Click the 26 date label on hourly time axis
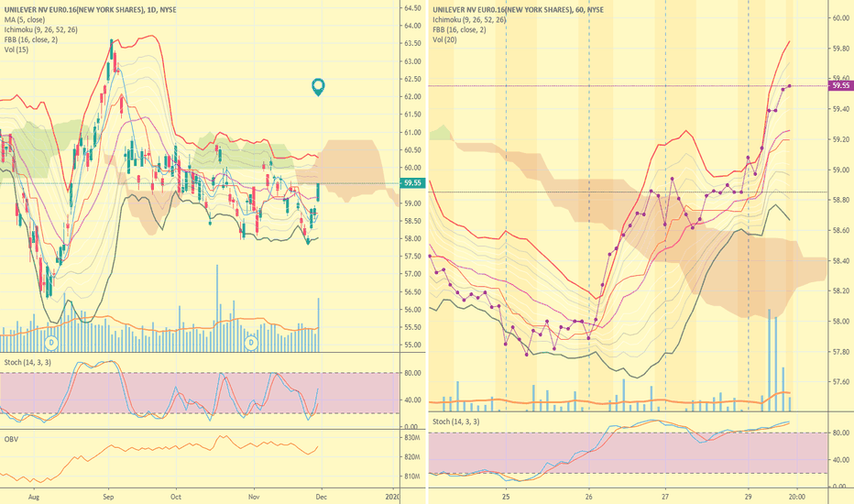 [x=589, y=497]
